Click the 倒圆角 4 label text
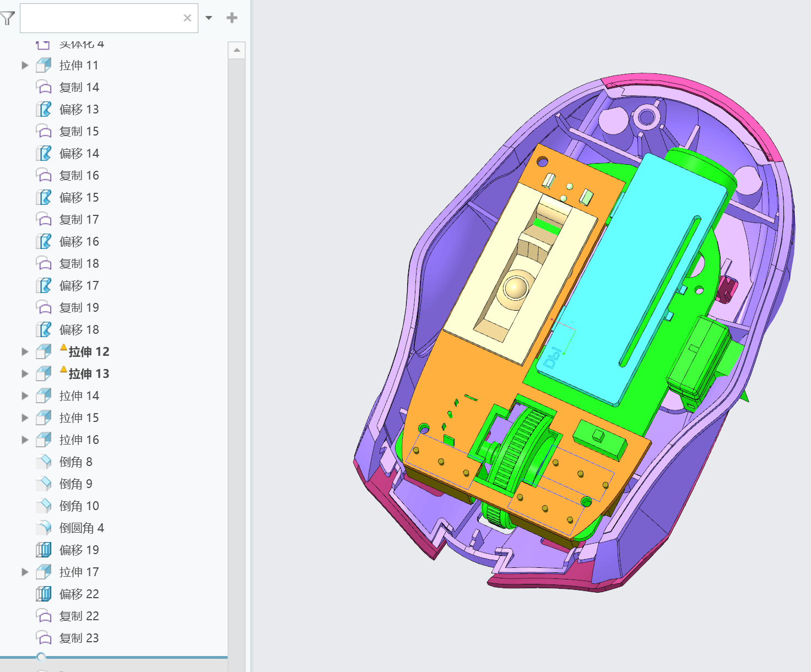The image size is (811, 672). point(82,528)
